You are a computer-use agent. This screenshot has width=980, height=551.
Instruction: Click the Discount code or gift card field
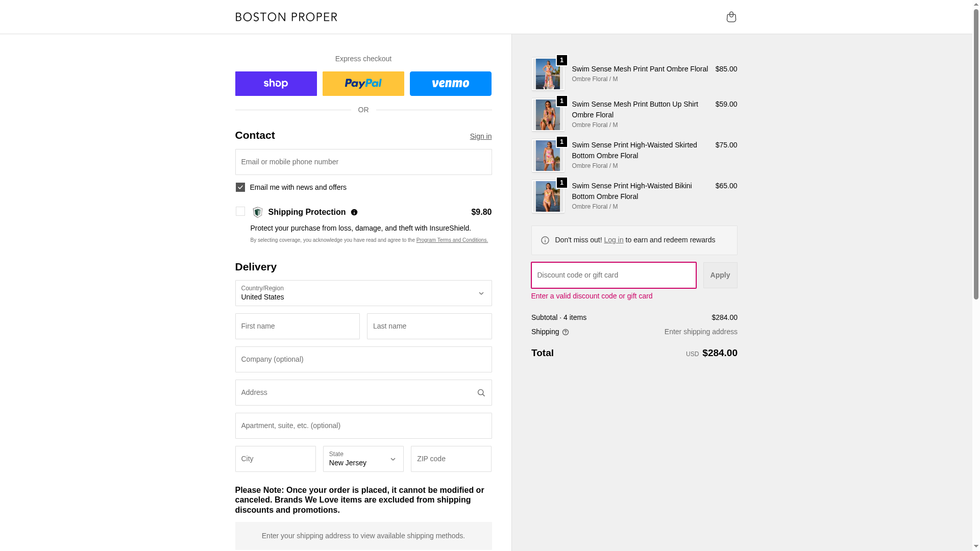[x=614, y=275]
